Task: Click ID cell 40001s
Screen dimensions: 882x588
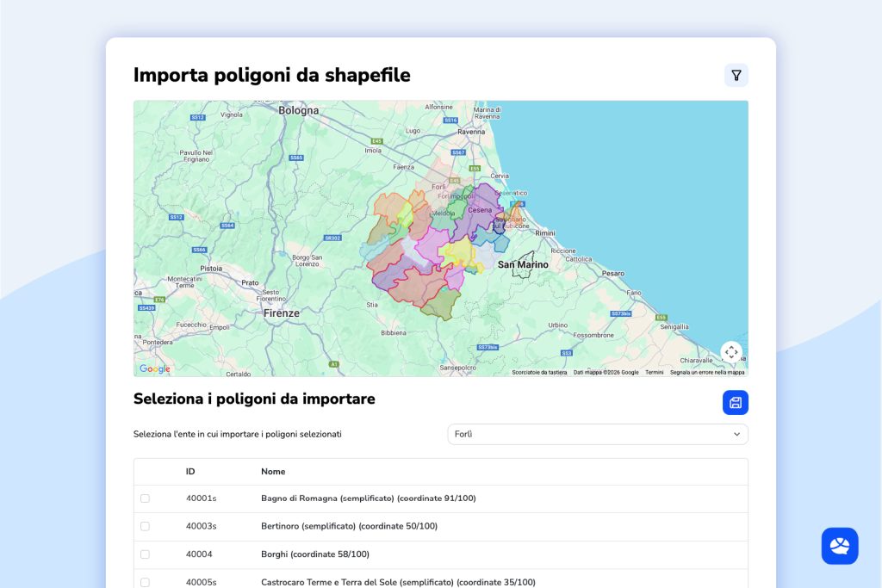Action: point(201,498)
